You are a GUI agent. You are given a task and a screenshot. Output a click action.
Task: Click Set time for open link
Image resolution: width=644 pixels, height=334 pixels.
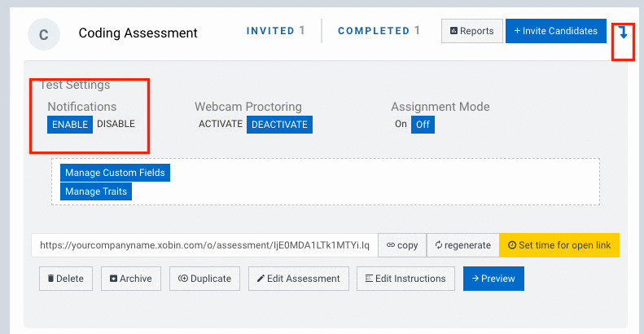[x=559, y=245]
